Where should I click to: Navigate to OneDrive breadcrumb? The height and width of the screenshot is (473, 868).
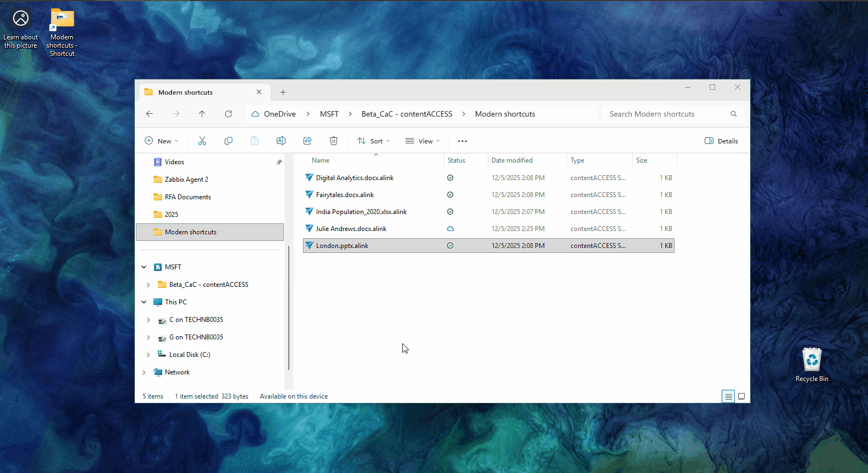pos(279,114)
